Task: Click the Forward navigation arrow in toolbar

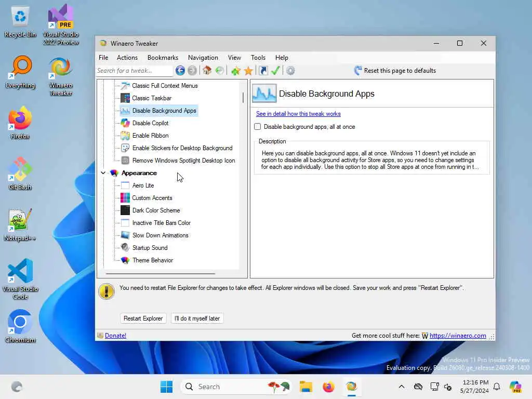Action: pos(192,71)
